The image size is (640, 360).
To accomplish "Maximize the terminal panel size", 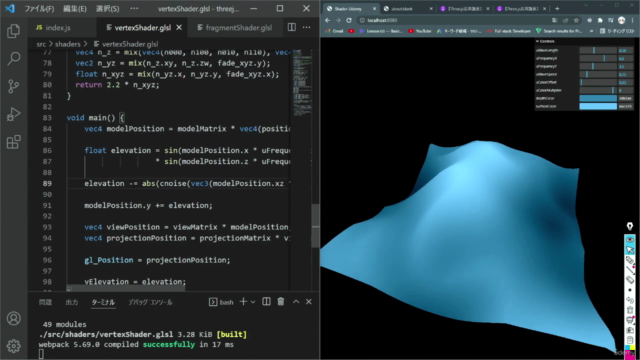I will (296, 302).
